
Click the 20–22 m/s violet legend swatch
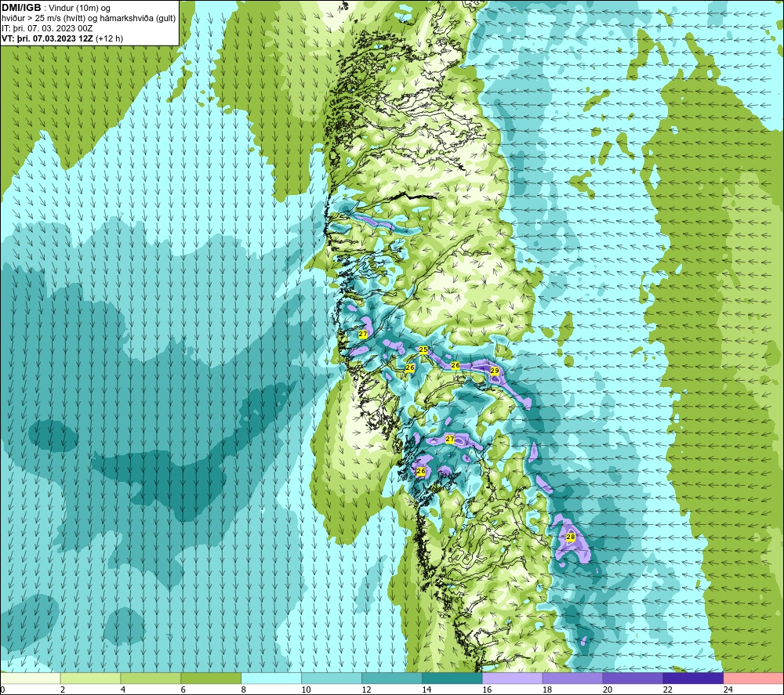(x=633, y=678)
